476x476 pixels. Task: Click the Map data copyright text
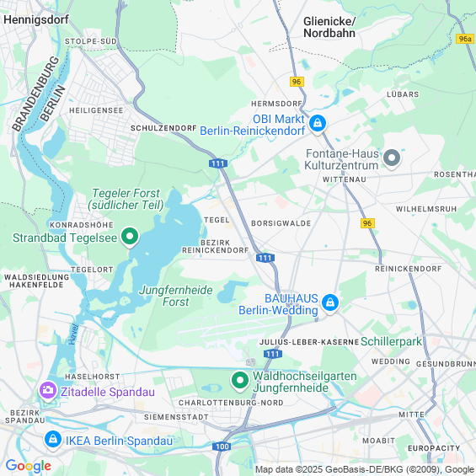point(365,469)
